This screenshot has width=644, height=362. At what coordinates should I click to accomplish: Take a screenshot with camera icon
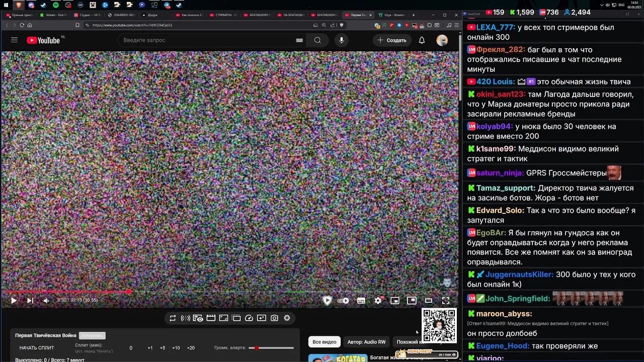[x=274, y=318]
